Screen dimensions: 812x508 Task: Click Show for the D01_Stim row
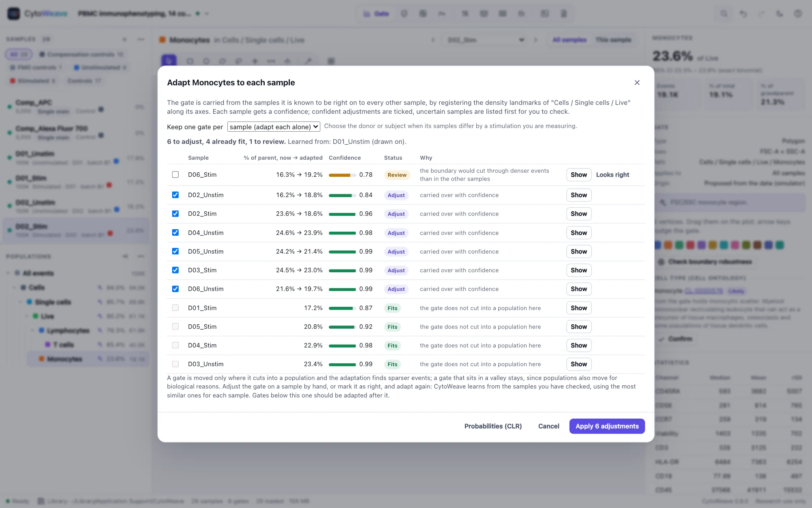(579, 308)
